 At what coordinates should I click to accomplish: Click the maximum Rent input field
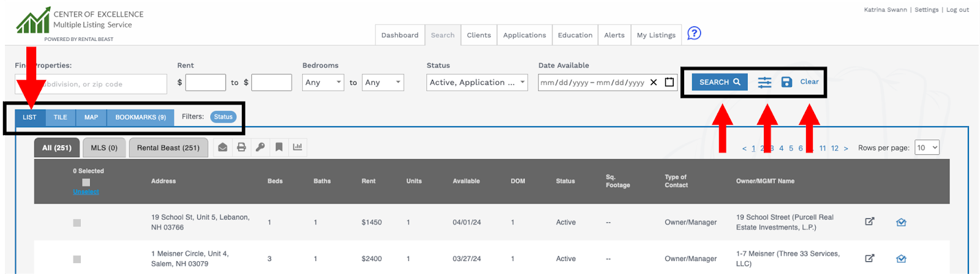coord(271,82)
